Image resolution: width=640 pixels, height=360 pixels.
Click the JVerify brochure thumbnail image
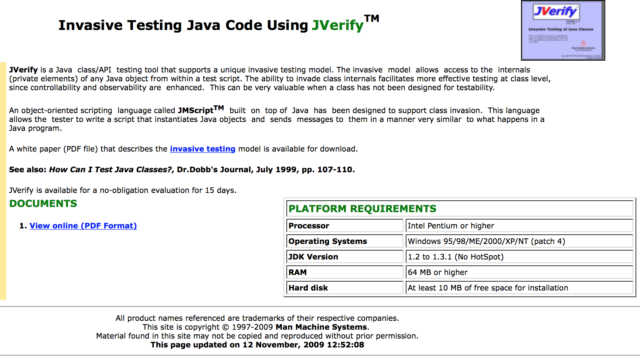(x=563, y=30)
